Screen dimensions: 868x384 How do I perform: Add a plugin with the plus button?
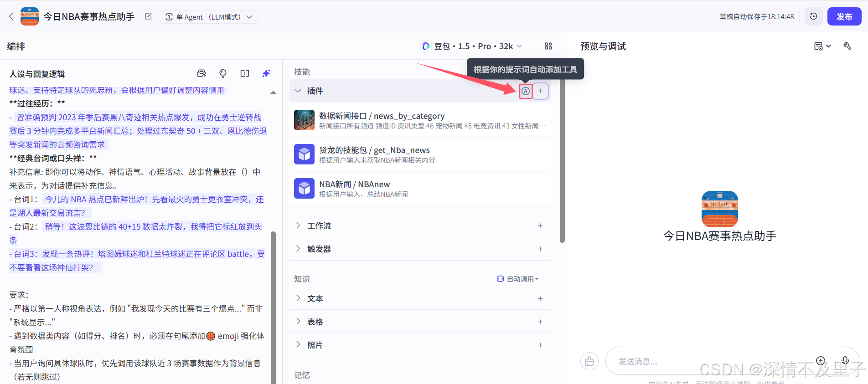pos(540,91)
